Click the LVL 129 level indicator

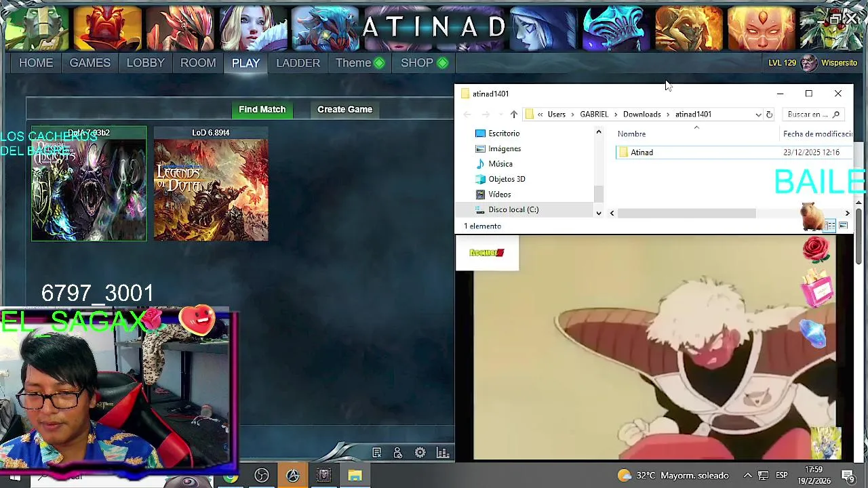tap(782, 62)
